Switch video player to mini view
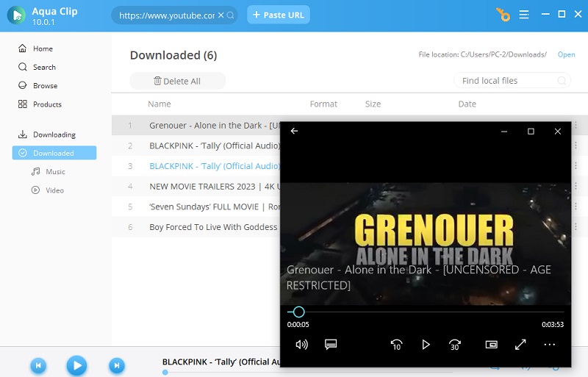This screenshot has height=377, width=588. coord(491,345)
